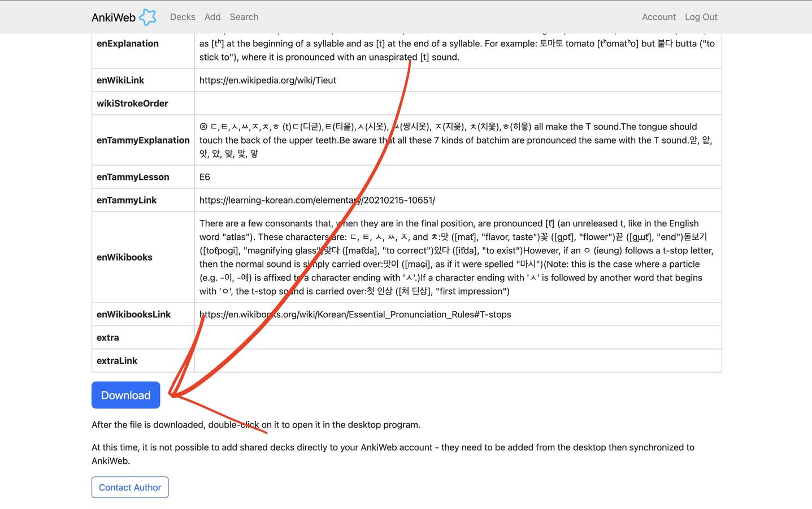Select the E6 value in enTammyLesson row
Image resolution: width=812 pixels, height=509 pixels.
point(205,177)
